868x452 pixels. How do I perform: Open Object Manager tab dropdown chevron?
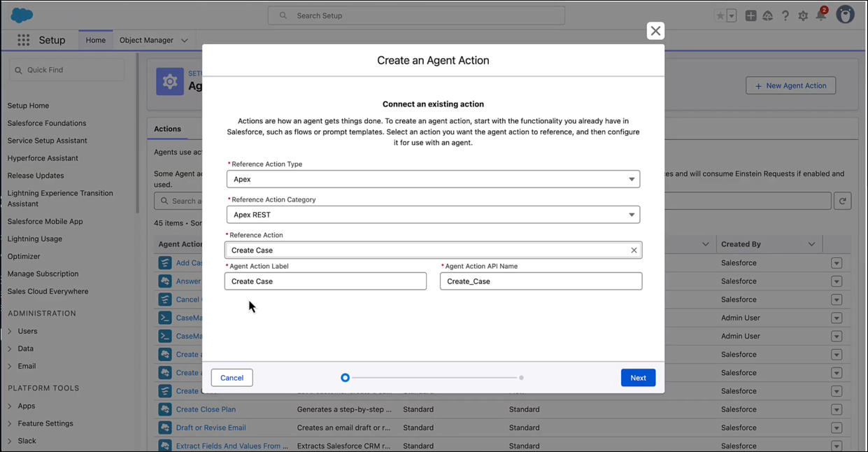(185, 41)
